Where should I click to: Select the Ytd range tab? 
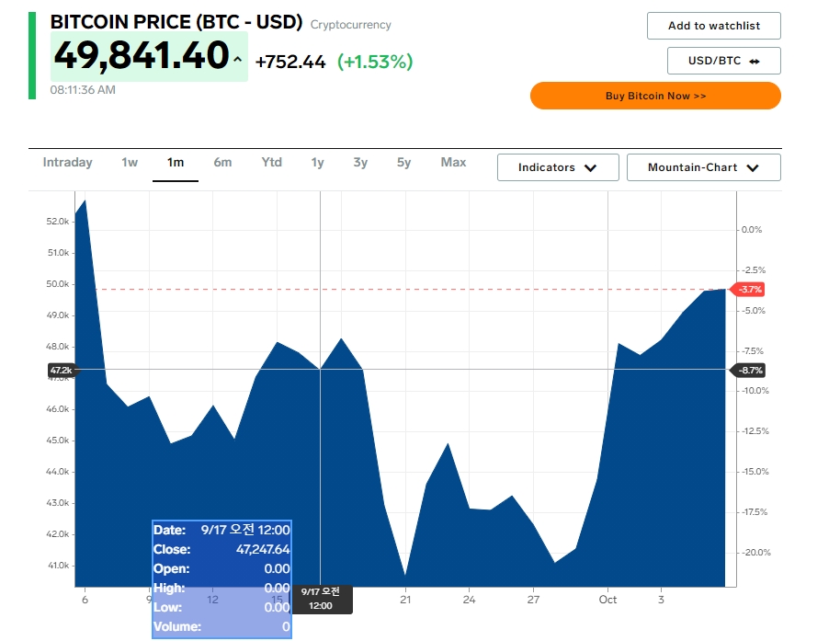pos(272,163)
